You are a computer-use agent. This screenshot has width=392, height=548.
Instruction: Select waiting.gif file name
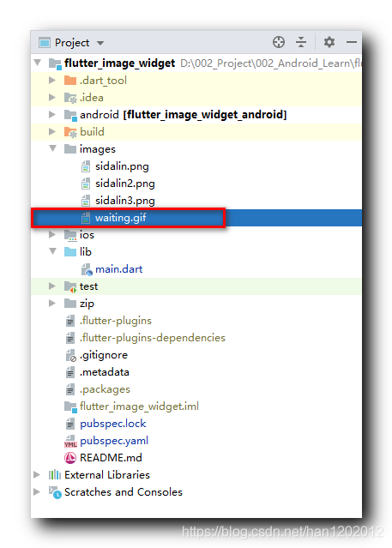[121, 218]
